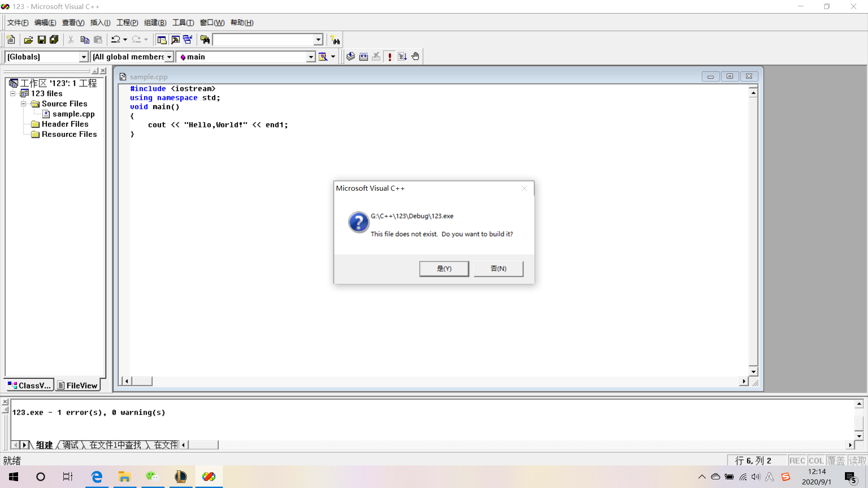This screenshot has height=488, width=868.
Task: Click the Go debug icon
Action: pos(402,56)
